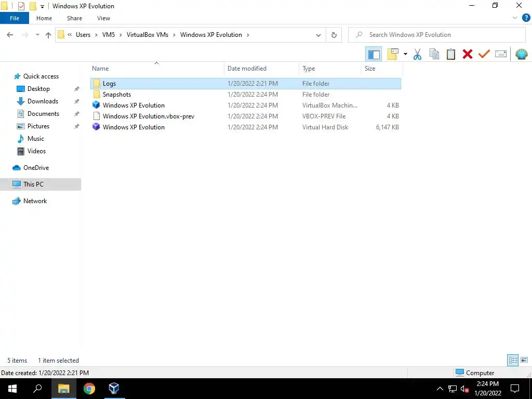Screen dimensions: 532x399
Task: Sort by the Name column header
Action: [157, 69]
